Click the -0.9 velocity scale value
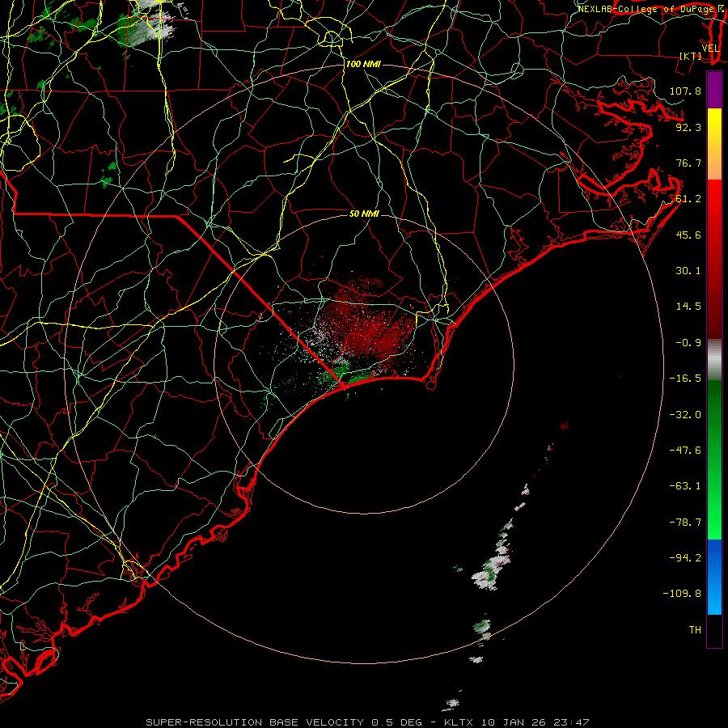Viewport: 728px width, 728px height. (x=688, y=343)
